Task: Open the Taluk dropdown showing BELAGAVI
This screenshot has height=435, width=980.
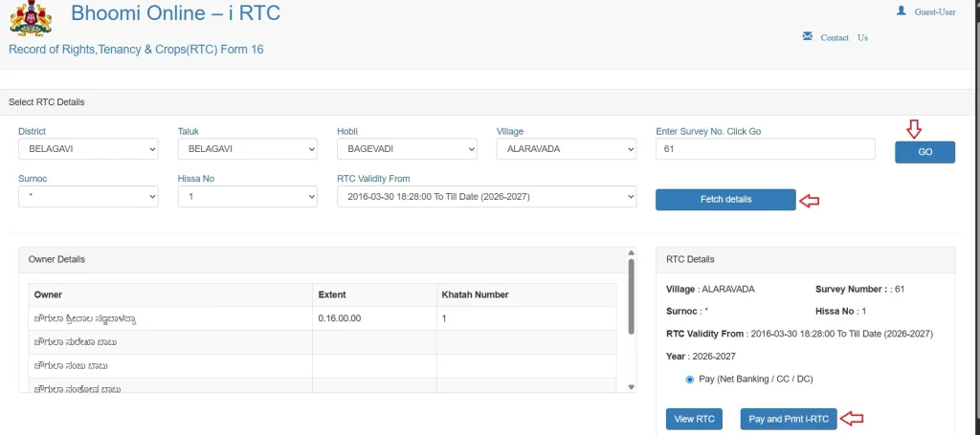Action: (248, 149)
